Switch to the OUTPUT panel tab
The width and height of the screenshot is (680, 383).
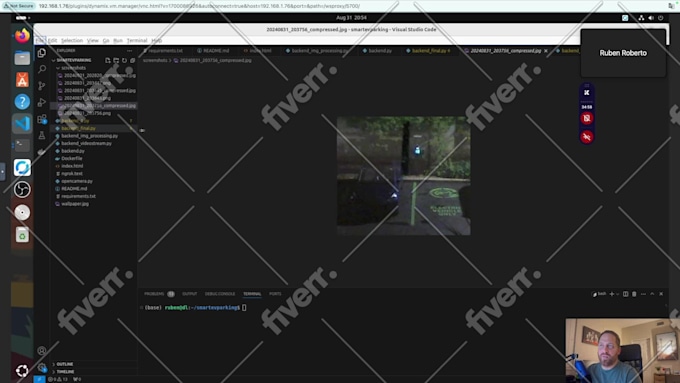click(x=190, y=294)
